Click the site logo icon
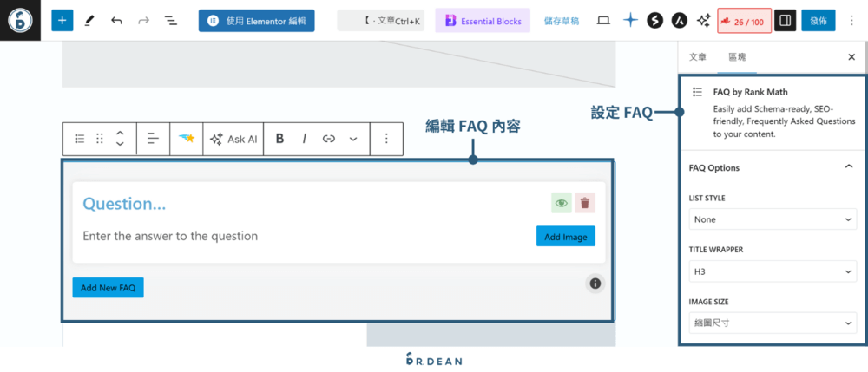 [x=21, y=21]
